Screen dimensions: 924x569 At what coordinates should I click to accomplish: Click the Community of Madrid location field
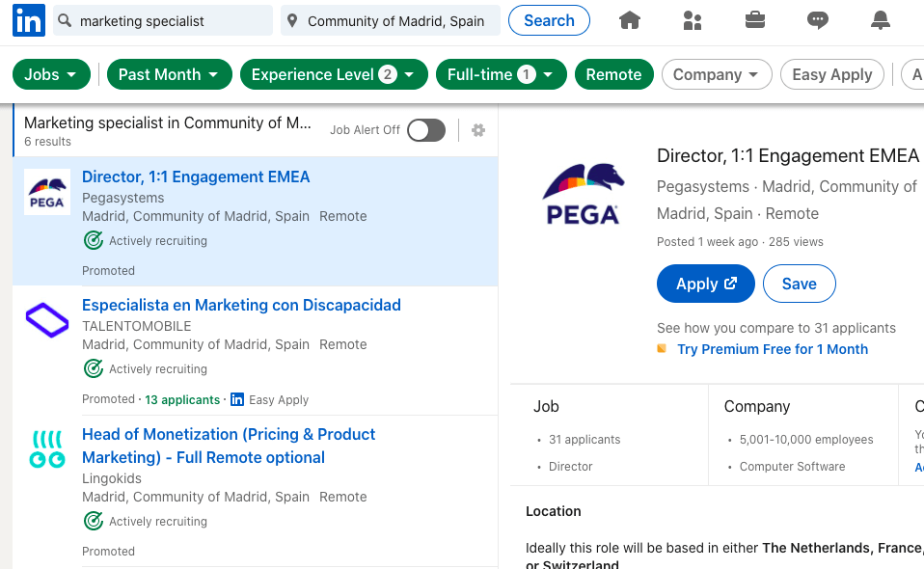390,20
